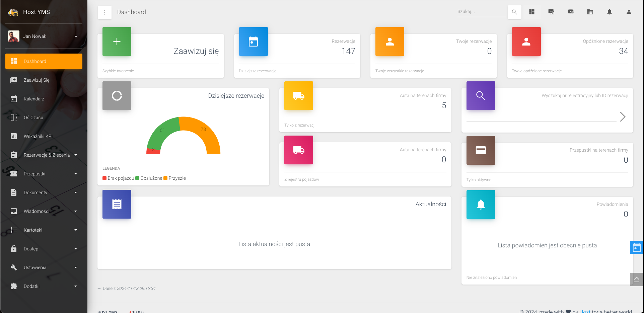Expand the Rezerwacje & Zlecenia menu
The image size is (644, 313).
click(47, 155)
